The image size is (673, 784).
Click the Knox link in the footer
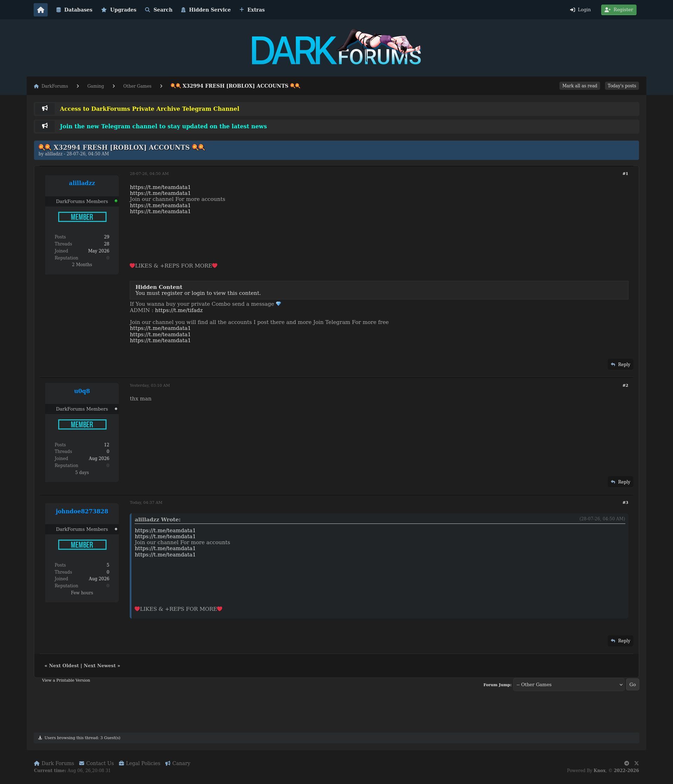point(599,770)
